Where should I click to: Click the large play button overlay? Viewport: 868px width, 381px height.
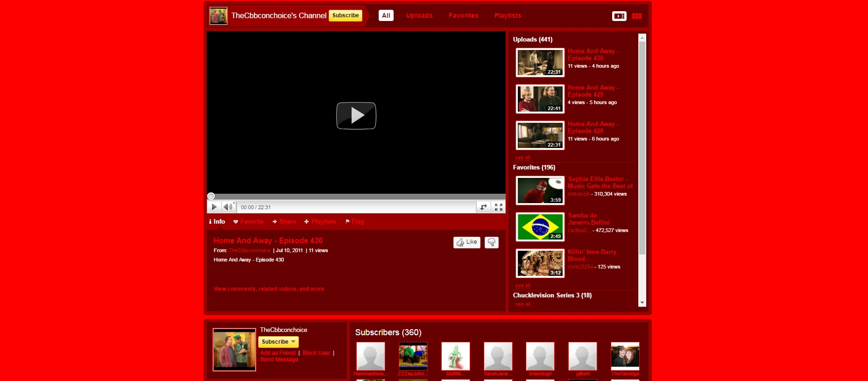356,115
